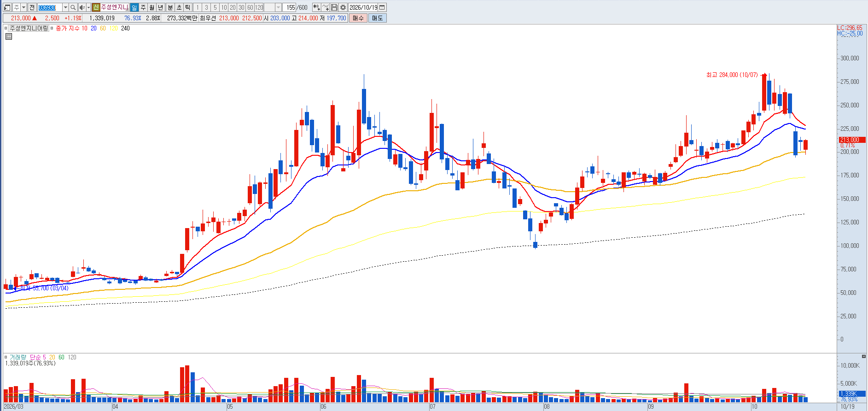Click the 전 button

(x=32, y=7)
